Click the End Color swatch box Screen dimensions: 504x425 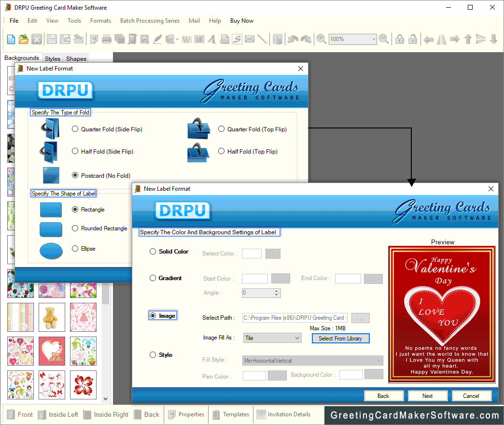pyautogui.click(x=348, y=278)
